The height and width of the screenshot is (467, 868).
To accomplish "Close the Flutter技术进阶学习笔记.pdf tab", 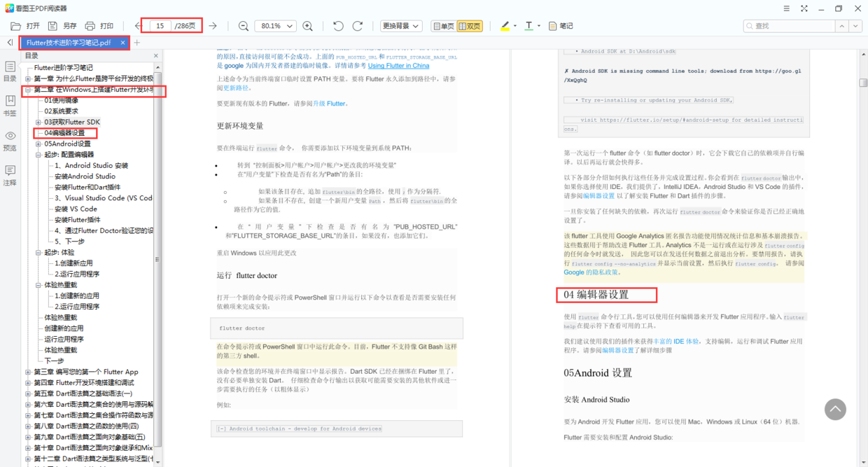I will pyautogui.click(x=123, y=43).
